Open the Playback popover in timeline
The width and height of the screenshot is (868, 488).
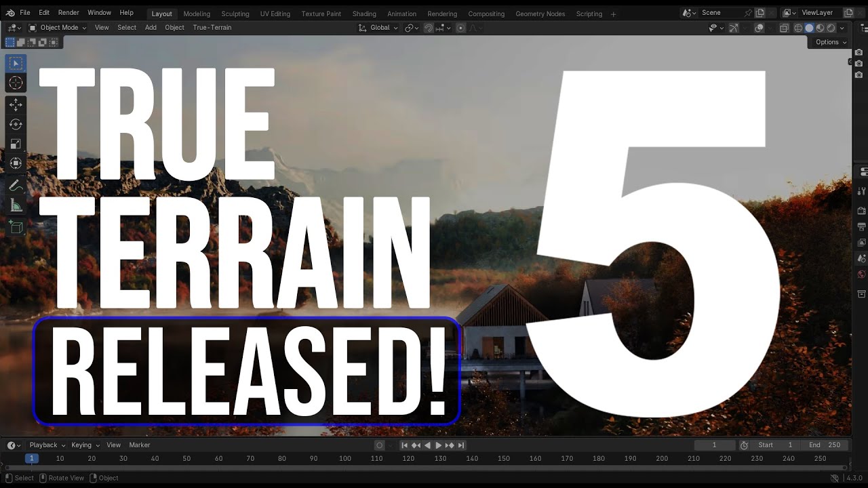[x=47, y=445]
